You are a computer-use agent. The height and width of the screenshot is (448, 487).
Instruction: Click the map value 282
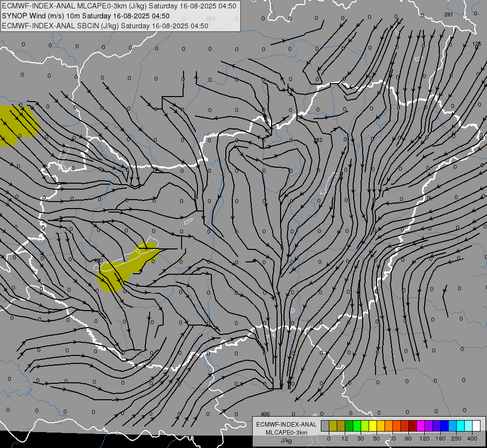[x=318, y=140]
